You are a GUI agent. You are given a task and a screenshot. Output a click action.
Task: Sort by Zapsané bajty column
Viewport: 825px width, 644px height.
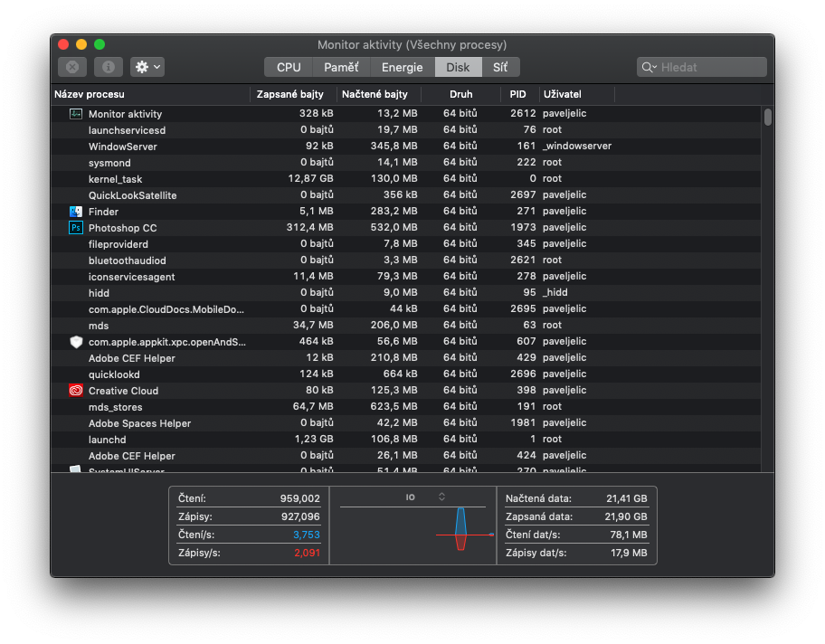pyautogui.click(x=292, y=94)
